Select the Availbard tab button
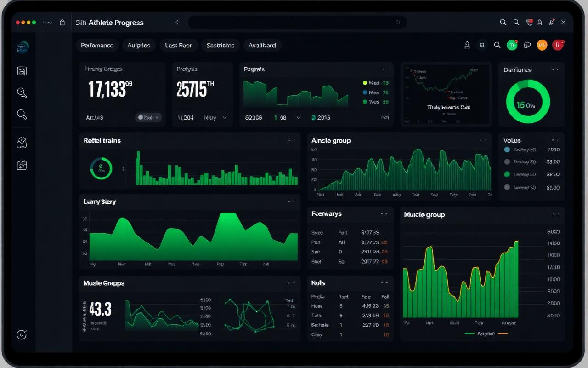This screenshot has width=588, height=368. coord(262,45)
